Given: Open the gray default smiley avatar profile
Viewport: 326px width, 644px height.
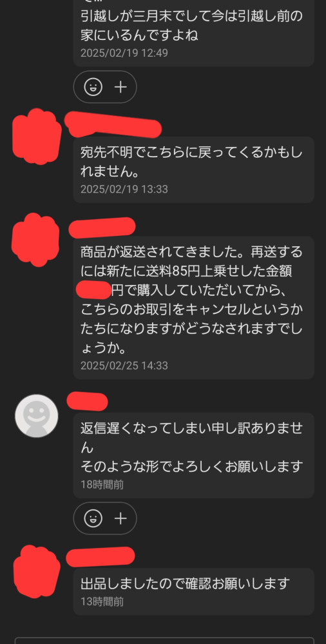Looking at the screenshot, I should 37,416.
